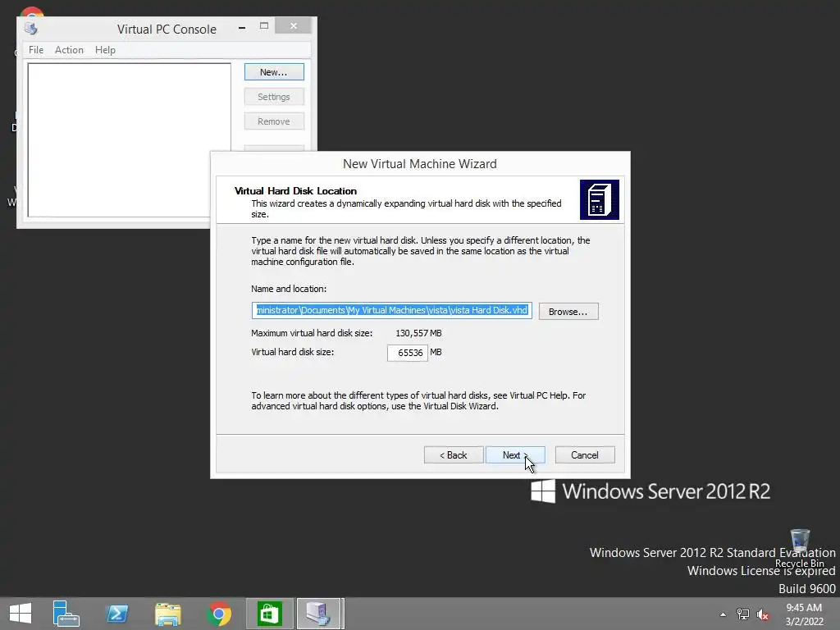Open the Help menu in Virtual PC Console

coord(105,50)
